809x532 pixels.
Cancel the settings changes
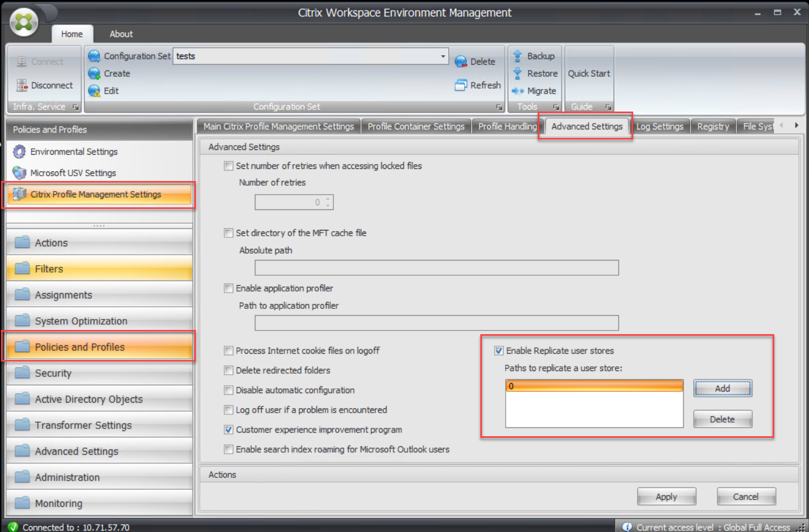pos(746,497)
